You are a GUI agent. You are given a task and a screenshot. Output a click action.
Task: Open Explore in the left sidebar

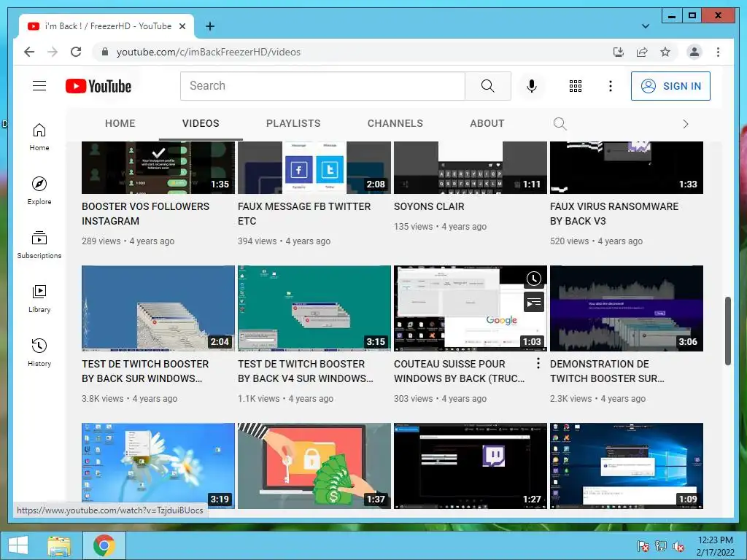click(x=39, y=190)
